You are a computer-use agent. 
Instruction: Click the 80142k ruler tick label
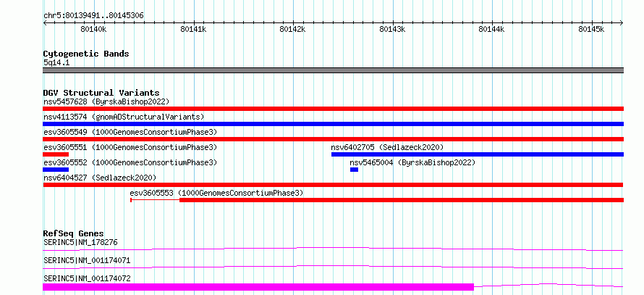pyautogui.click(x=293, y=29)
